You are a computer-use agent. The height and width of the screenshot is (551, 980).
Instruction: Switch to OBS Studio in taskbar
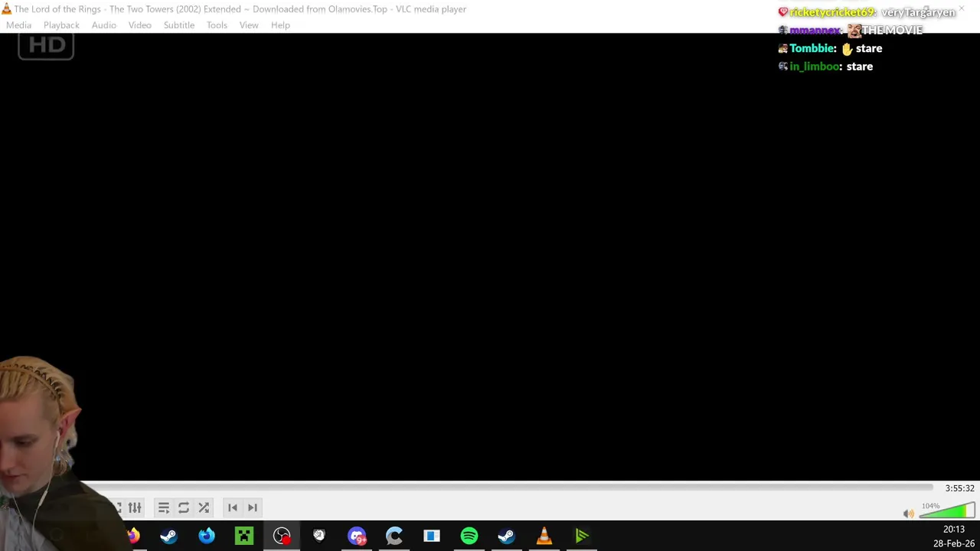pos(282,536)
